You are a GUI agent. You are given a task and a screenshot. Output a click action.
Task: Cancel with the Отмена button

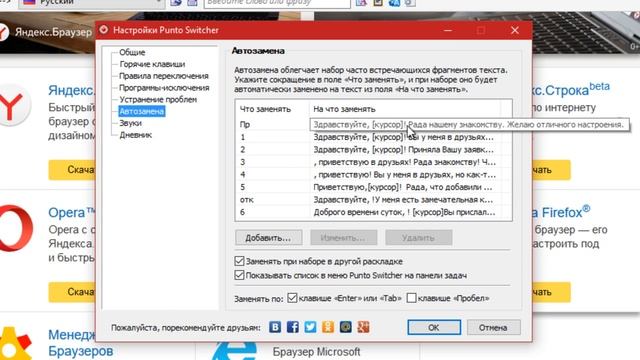[493, 327]
